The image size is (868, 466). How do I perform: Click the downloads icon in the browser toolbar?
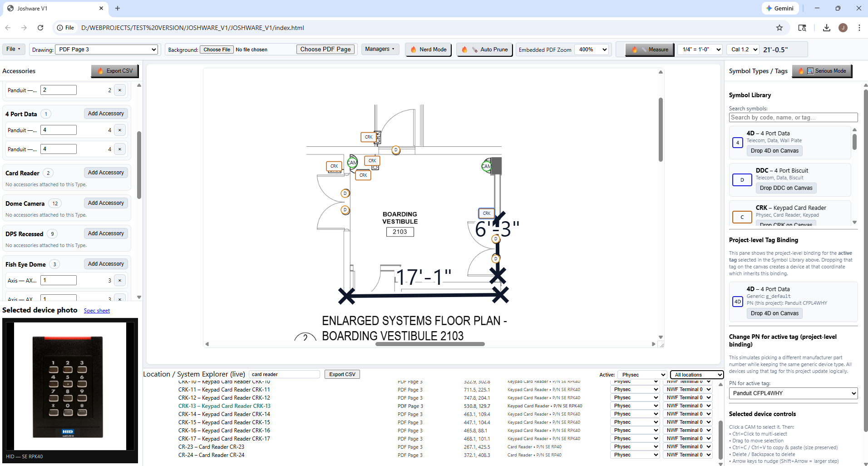[x=826, y=28]
